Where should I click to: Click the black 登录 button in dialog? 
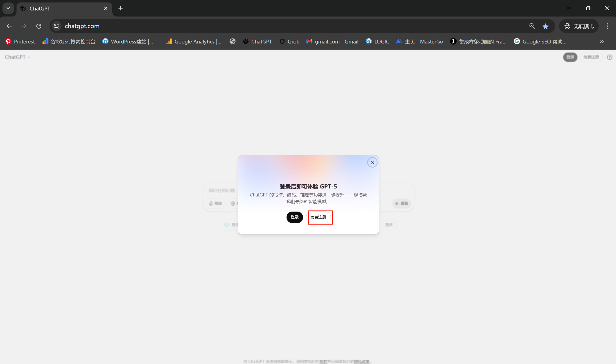click(x=295, y=217)
